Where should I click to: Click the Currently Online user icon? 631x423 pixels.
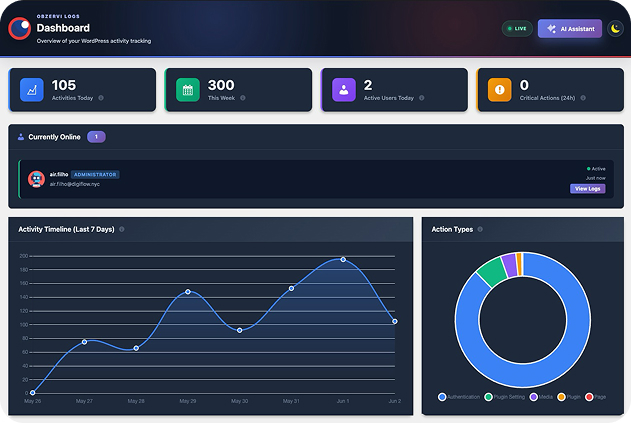tap(21, 137)
